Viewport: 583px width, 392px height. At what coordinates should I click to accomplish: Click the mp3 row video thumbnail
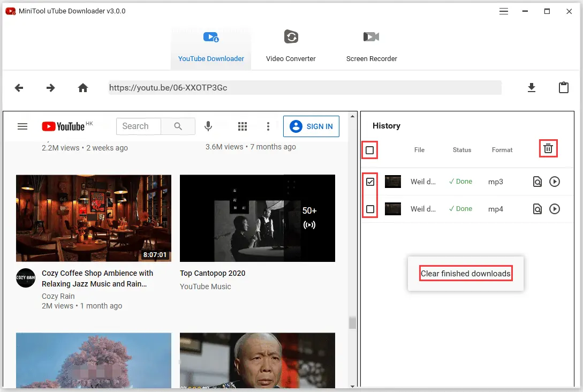click(392, 182)
